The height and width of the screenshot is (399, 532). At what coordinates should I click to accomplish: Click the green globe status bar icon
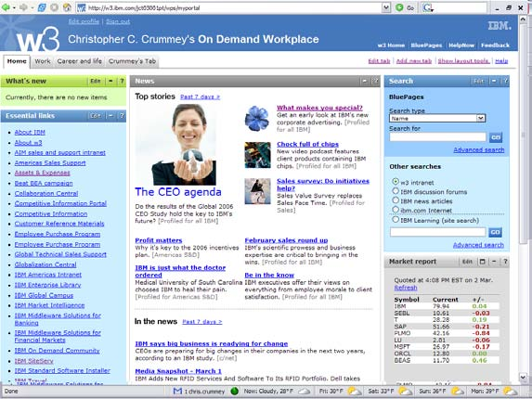[x=235, y=392]
